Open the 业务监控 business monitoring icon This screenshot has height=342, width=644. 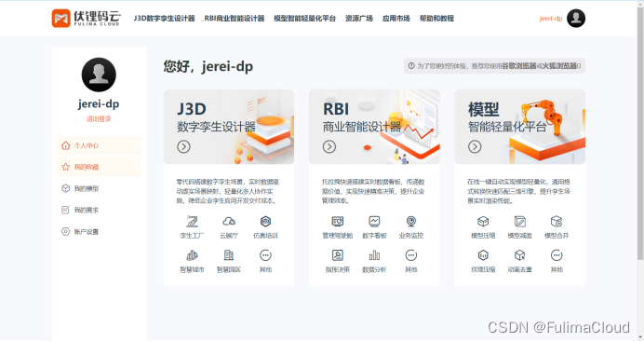click(x=411, y=222)
